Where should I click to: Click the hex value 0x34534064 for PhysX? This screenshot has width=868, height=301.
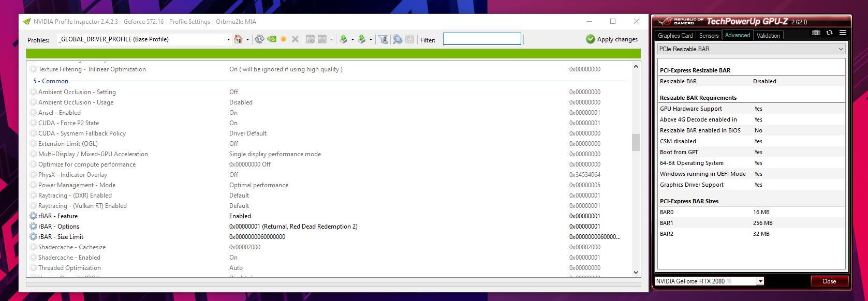(x=585, y=175)
